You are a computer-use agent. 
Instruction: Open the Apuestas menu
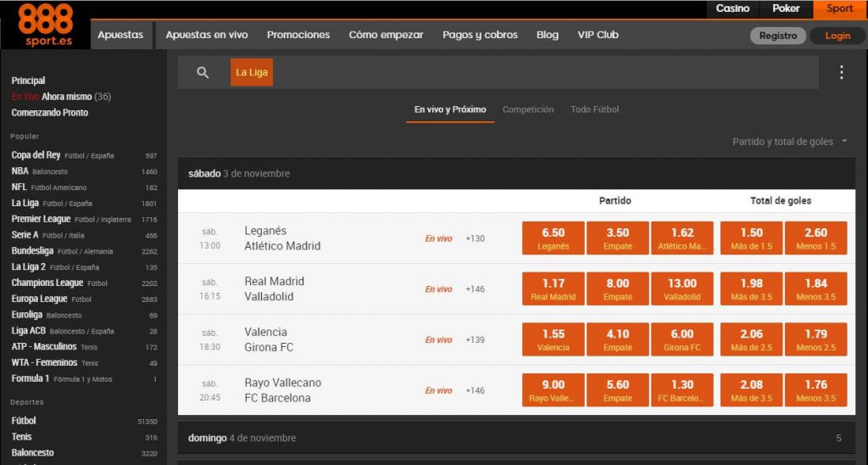pos(120,34)
